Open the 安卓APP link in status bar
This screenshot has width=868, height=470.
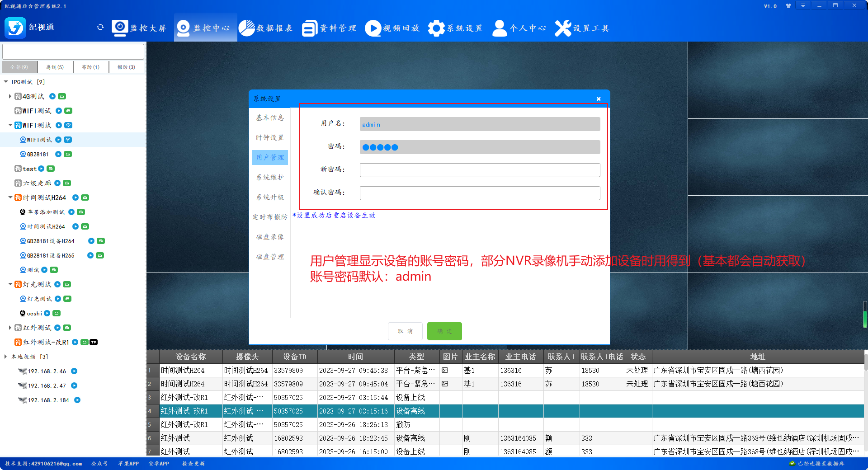[159, 464]
